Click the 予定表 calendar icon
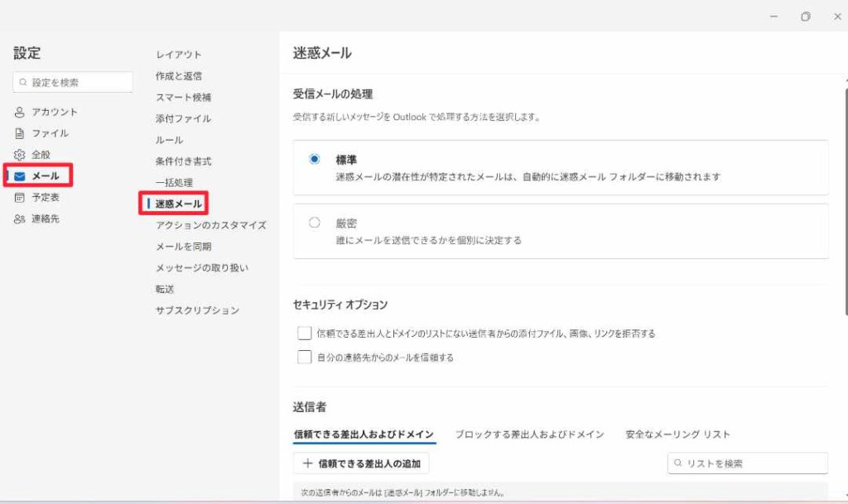 coord(20,198)
